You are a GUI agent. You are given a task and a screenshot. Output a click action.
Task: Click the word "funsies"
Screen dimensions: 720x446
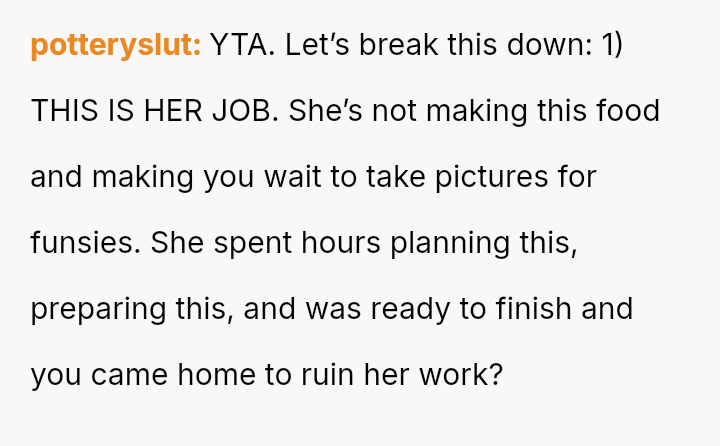pyautogui.click(x=84, y=243)
